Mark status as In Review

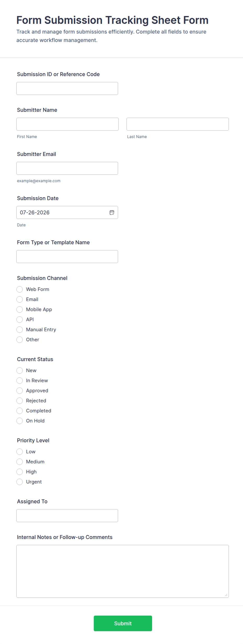click(x=20, y=380)
